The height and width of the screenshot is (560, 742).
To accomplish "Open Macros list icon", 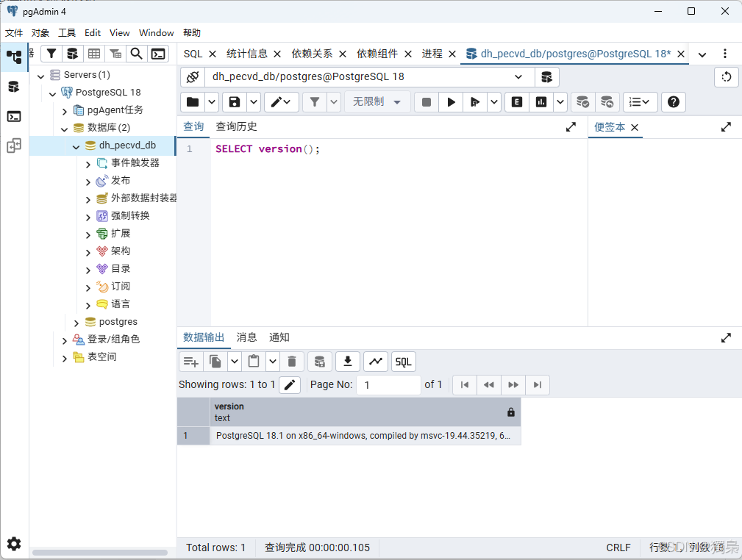I will coord(640,101).
